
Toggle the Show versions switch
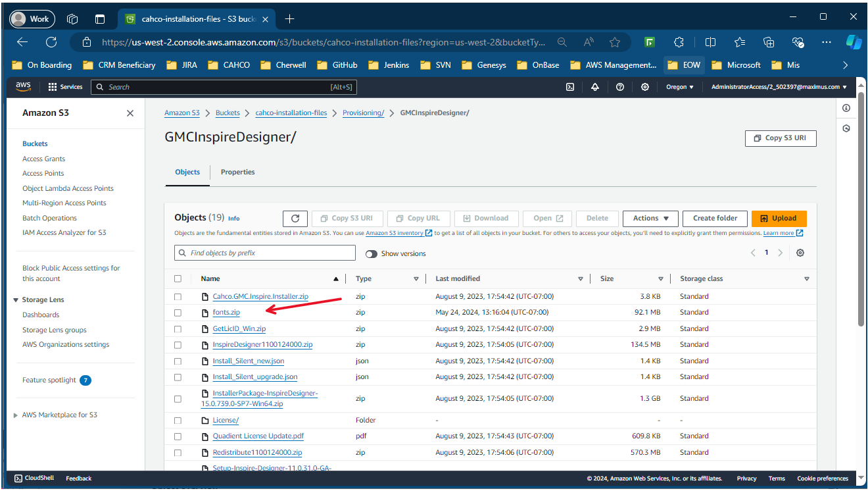[372, 254]
